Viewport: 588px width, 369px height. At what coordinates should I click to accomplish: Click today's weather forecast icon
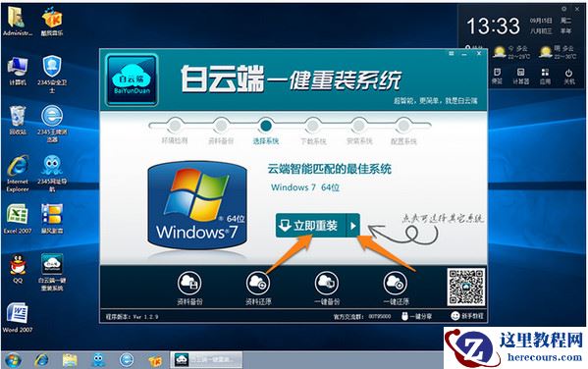(499, 52)
